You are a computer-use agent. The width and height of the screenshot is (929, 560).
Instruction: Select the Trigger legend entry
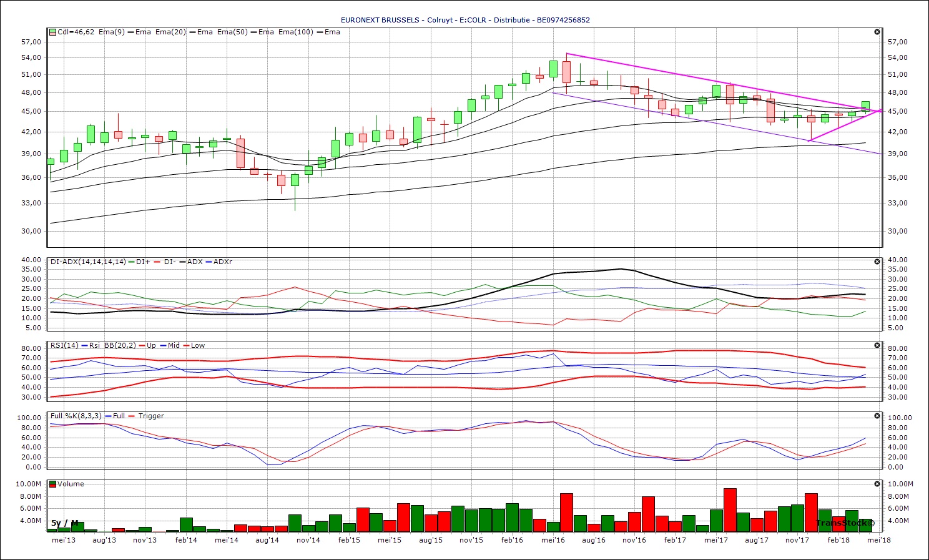click(x=151, y=416)
